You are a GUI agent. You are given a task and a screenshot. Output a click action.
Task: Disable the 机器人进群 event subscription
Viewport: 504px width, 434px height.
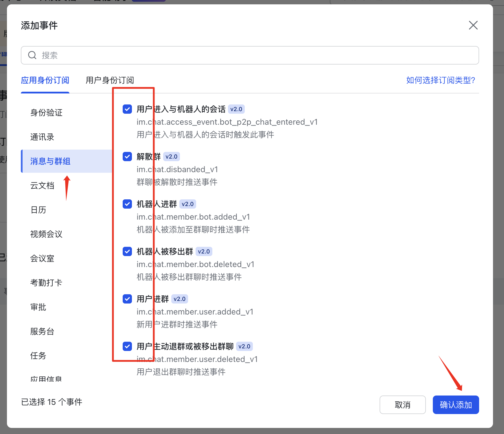(127, 204)
